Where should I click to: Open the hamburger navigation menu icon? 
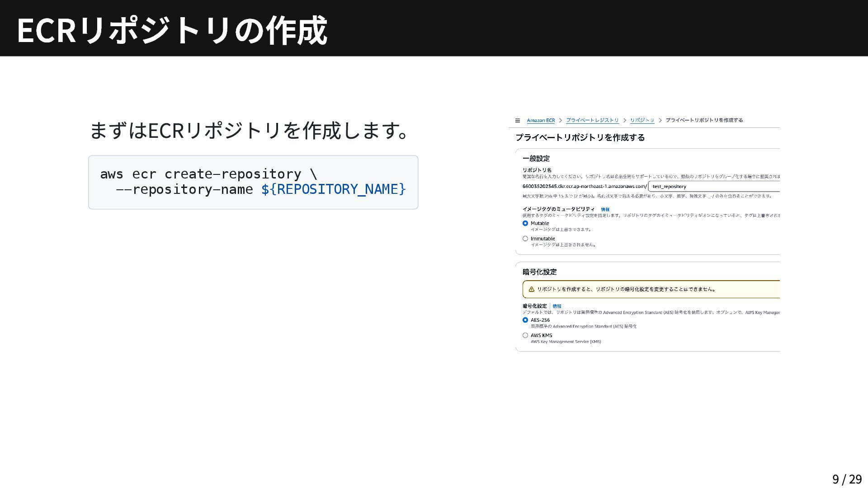pyautogui.click(x=518, y=120)
